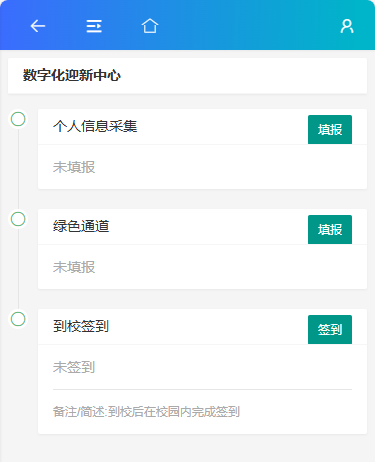Click the divider line above the 备注 note
Image resolution: width=375 pixels, height=462 pixels.
[x=202, y=389]
